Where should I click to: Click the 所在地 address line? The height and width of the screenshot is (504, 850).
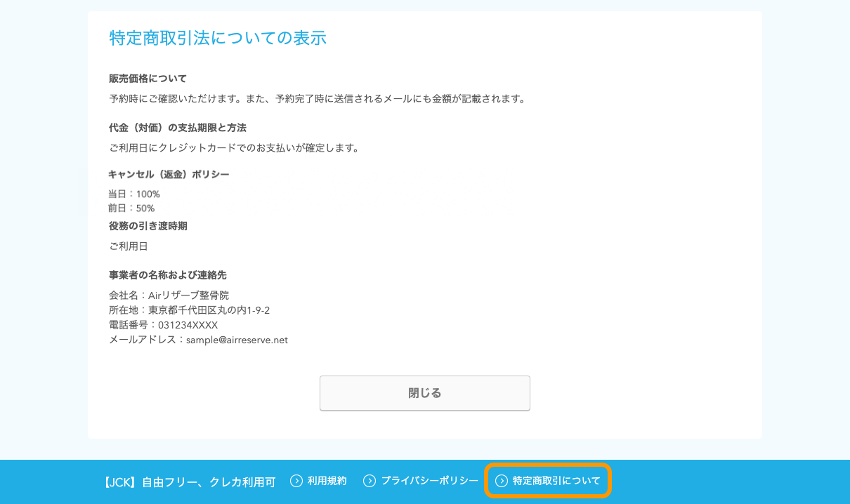[190, 310]
